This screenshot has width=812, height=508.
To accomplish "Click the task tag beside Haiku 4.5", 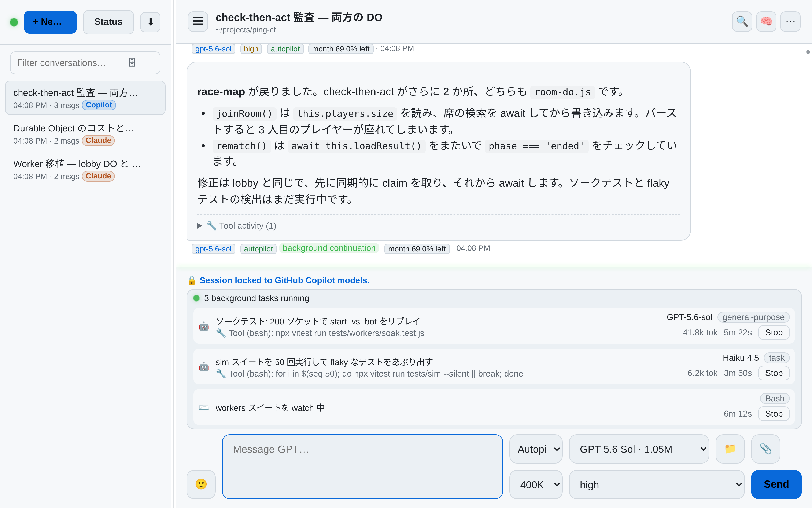I will coord(776,358).
